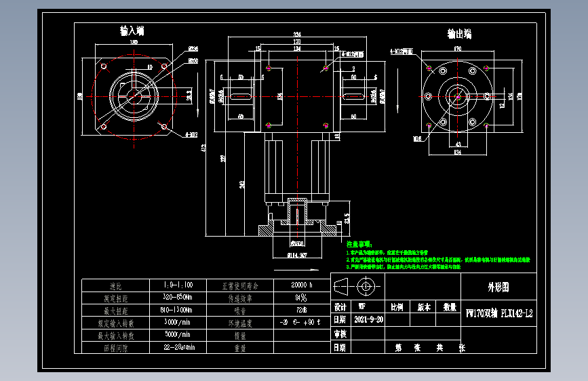Click the 1:9–1:100 ratio value
Viewport: 588px width, 381px height.
pos(178,285)
